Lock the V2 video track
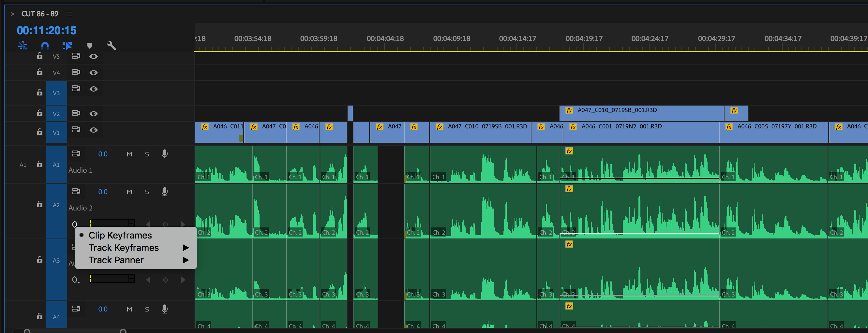Screen dimensions: 868x333 click(40, 113)
